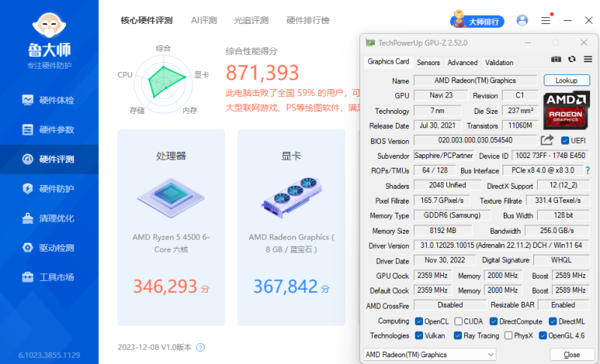Click the Resizable BAR Enabled value
Viewport: 600px width, 364px height.
[563, 305]
